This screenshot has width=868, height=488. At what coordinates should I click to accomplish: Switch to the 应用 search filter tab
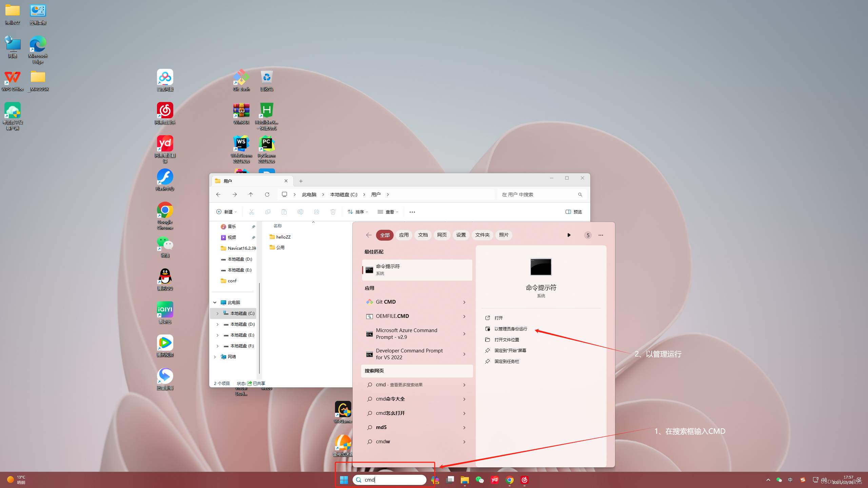click(x=403, y=235)
